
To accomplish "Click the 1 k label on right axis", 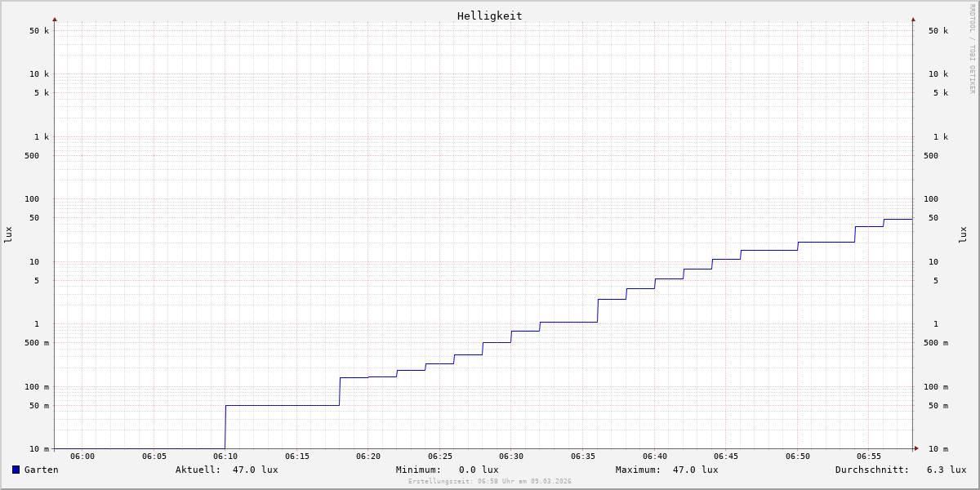I will [x=941, y=137].
